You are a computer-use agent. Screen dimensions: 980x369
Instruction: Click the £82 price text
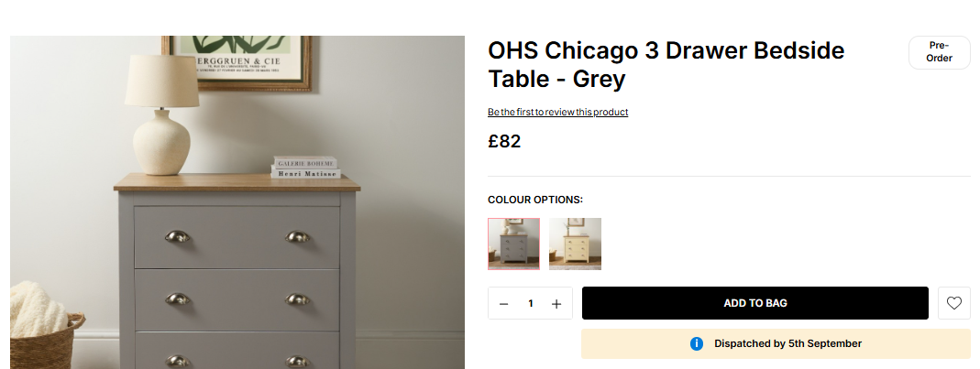504,142
